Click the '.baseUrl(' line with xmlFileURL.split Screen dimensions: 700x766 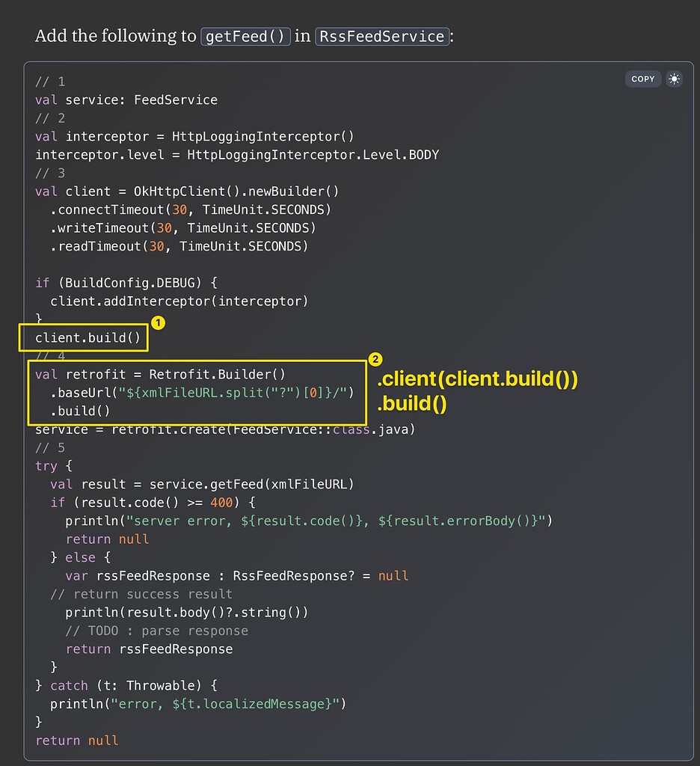[x=202, y=393]
